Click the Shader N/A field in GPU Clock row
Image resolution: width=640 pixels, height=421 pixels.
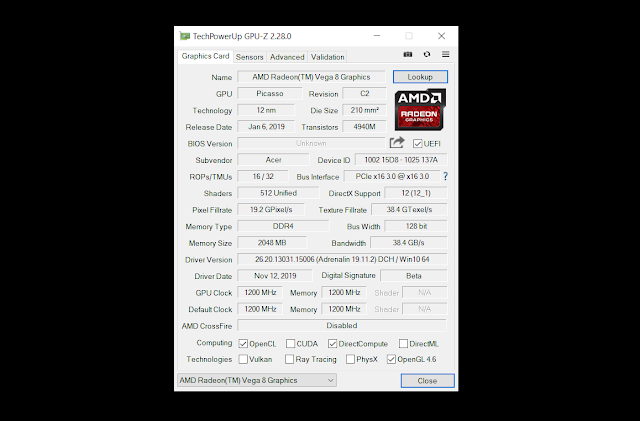tap(424, 292)
